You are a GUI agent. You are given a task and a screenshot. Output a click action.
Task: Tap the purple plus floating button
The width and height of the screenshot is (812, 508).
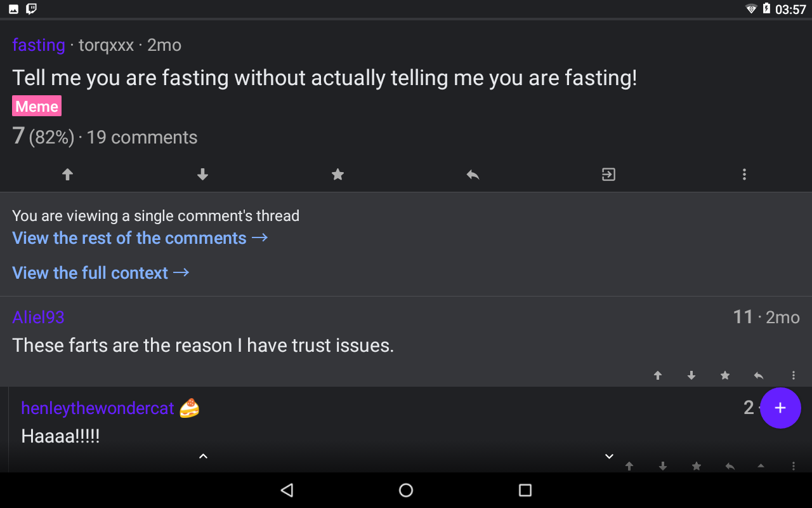[x=780, y=408]
